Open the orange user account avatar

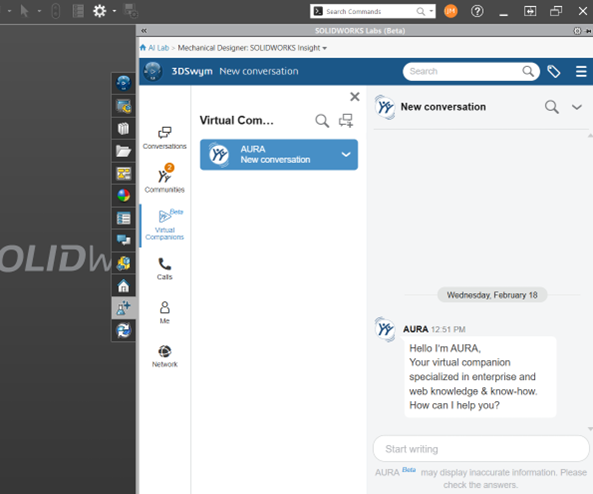tap(450, 11)
